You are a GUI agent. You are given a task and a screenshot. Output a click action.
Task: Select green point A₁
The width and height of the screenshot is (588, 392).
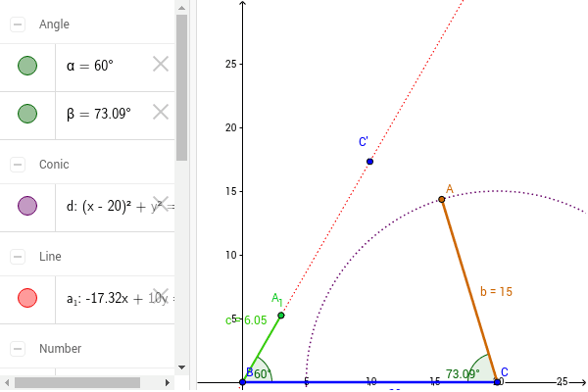pyautogui.click(x=281, y=316)
